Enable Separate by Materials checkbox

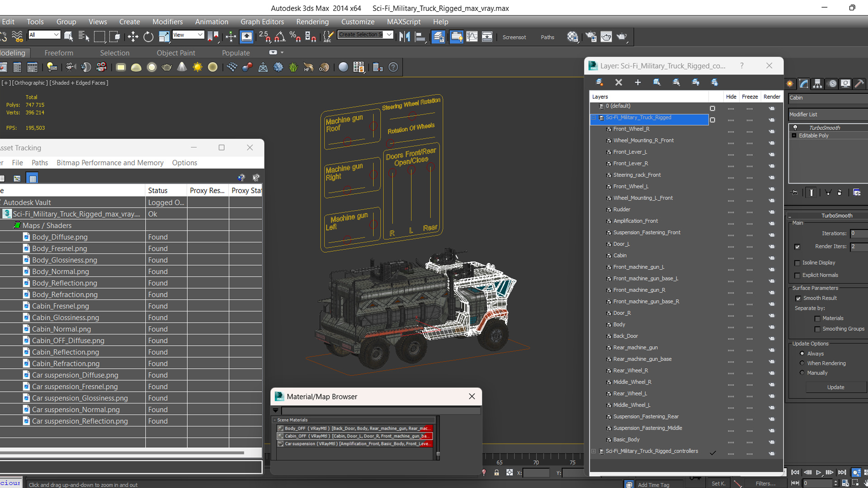coord(817,319)
